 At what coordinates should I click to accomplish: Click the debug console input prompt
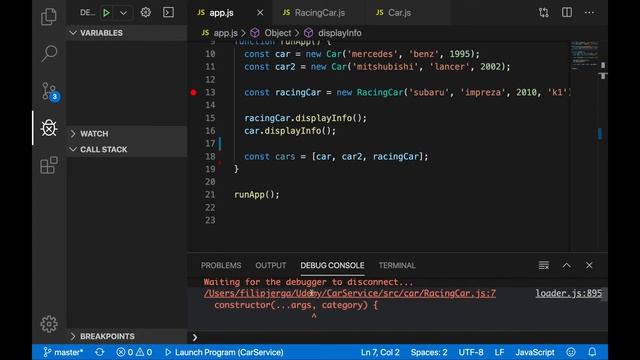coord(398,337)
